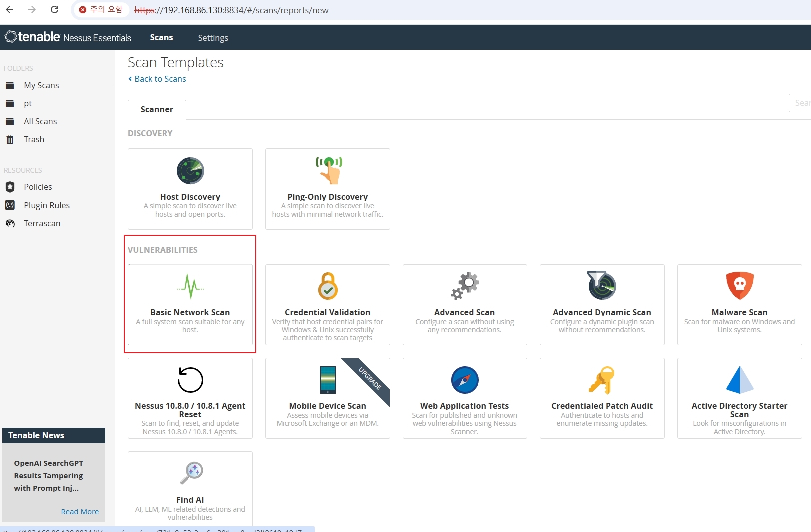Image resolution: width=811 pixels, height=532 pixels.
Task: Click the Credential Validation title
Action: 328,312
